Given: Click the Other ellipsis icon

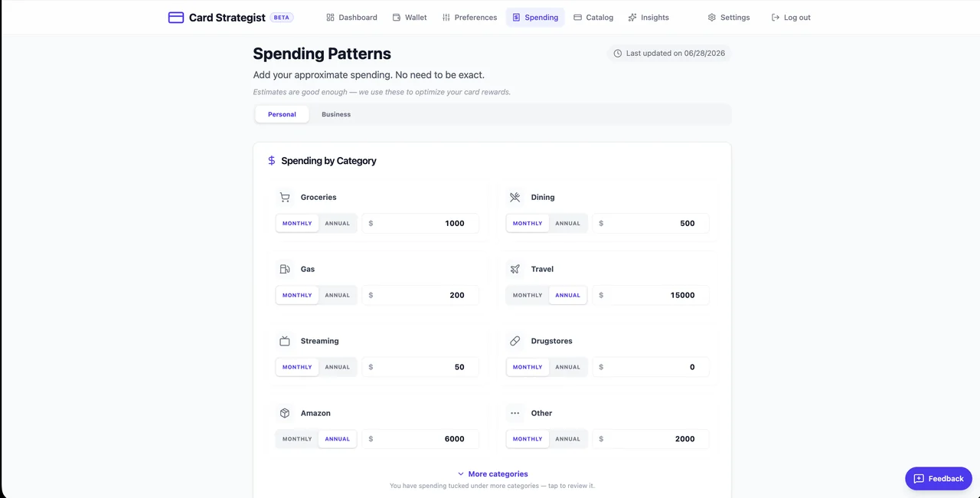Looking at the screenshot, I should pyautogui.click(x=515, y=413).
